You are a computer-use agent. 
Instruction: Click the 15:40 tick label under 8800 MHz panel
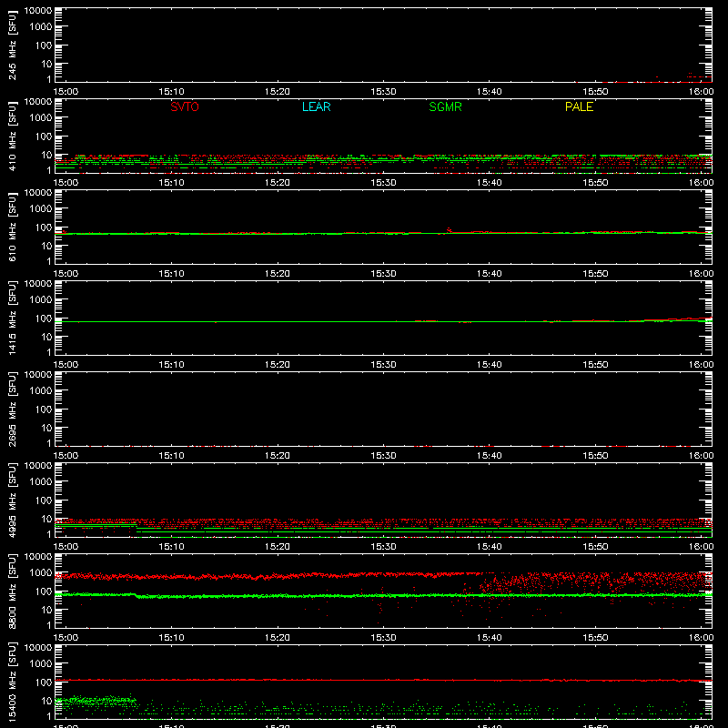[490, 638]
